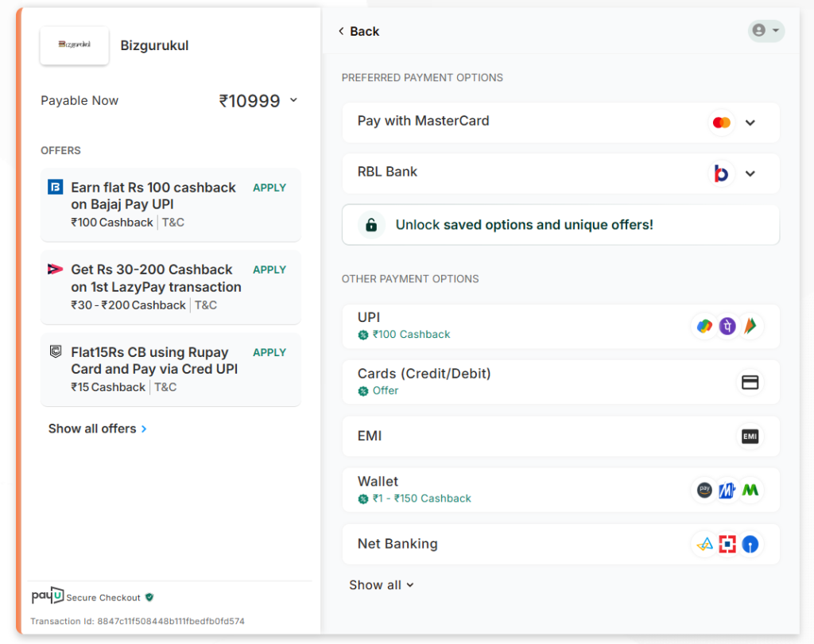The image size is (814, 644).
Task: Click the Secure Checkout verified shield icon
Action: pyautogui.click(x=149, y=597)
